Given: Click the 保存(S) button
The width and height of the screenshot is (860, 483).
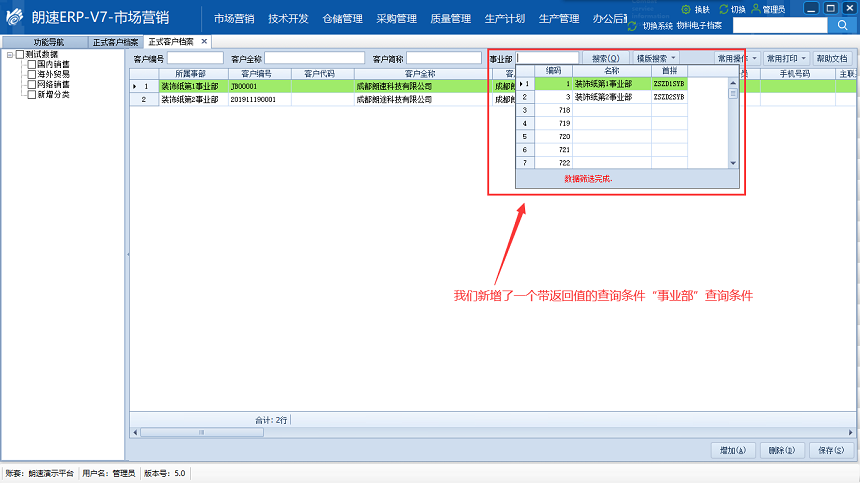Looking at the screenshot, I should pyautogui.click(x=832, y=450).
